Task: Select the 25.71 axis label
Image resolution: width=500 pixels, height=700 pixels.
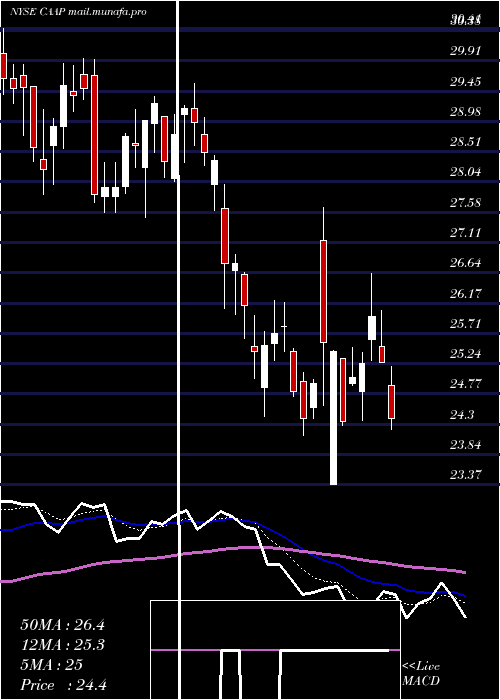Action: click(466, 324)
